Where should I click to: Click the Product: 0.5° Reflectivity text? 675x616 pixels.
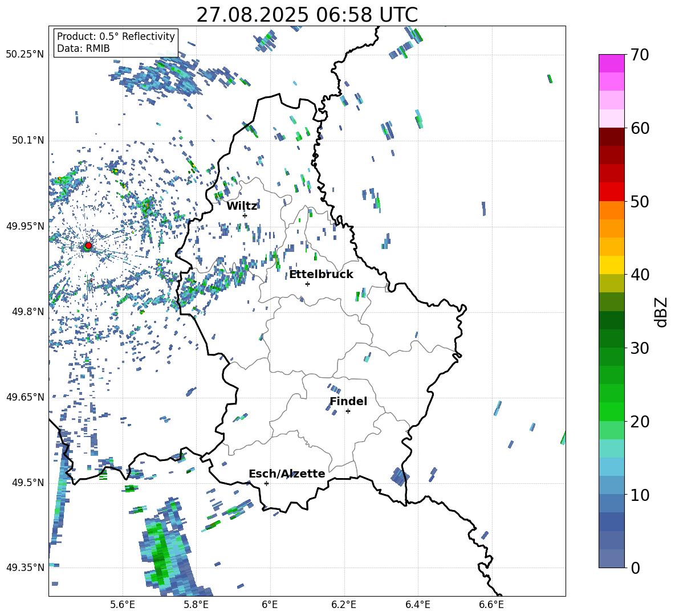116,36
